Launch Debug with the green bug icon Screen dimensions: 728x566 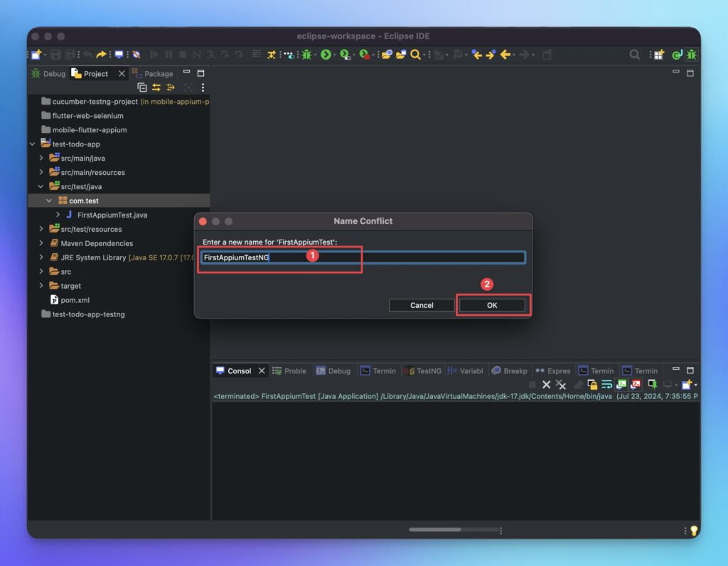pos(306,55)
